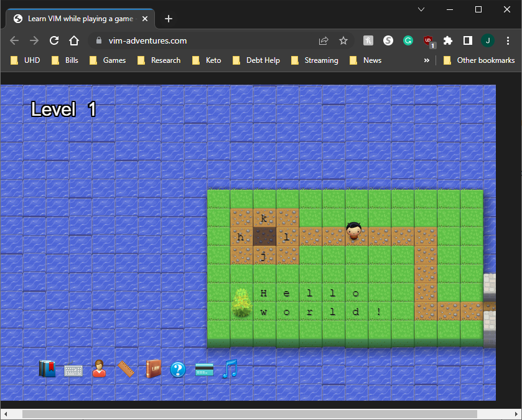Open the uBlock Origin extension

[429, 41]
